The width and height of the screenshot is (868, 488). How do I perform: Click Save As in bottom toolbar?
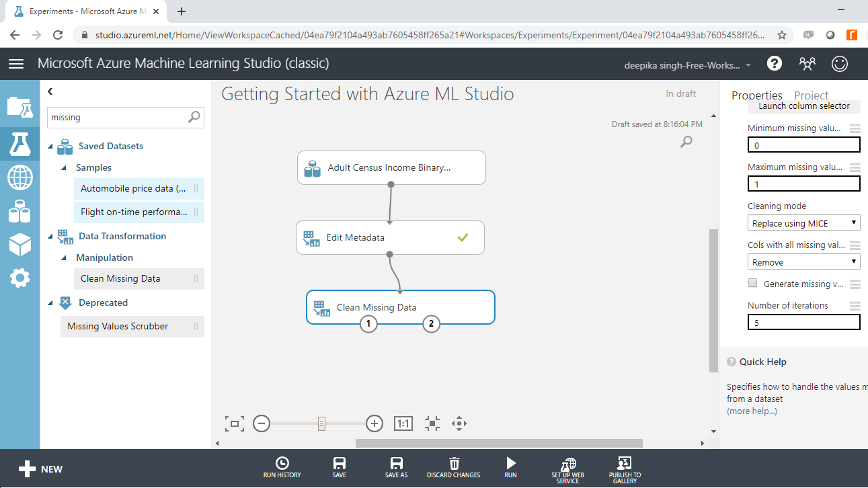[397, 467]
